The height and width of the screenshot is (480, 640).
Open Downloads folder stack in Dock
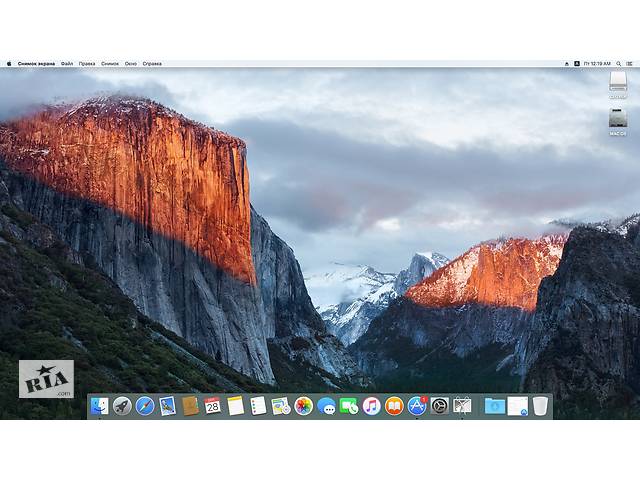pos(495,406)
